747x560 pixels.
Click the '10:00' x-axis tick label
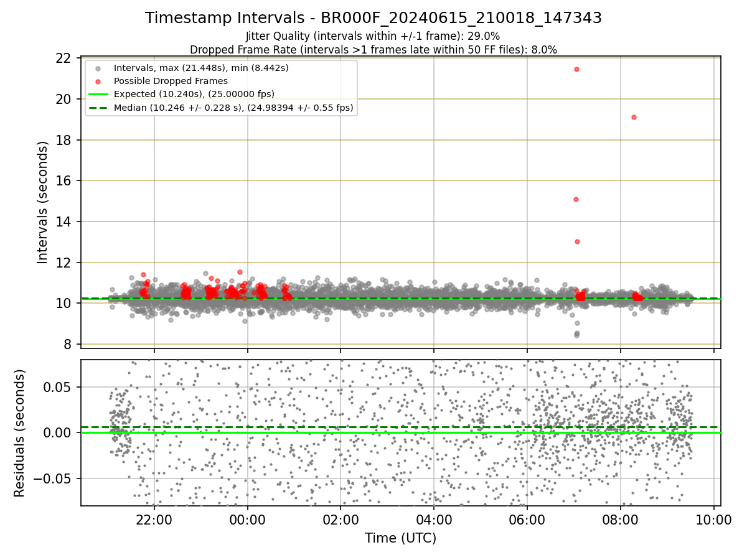[713, 519]
